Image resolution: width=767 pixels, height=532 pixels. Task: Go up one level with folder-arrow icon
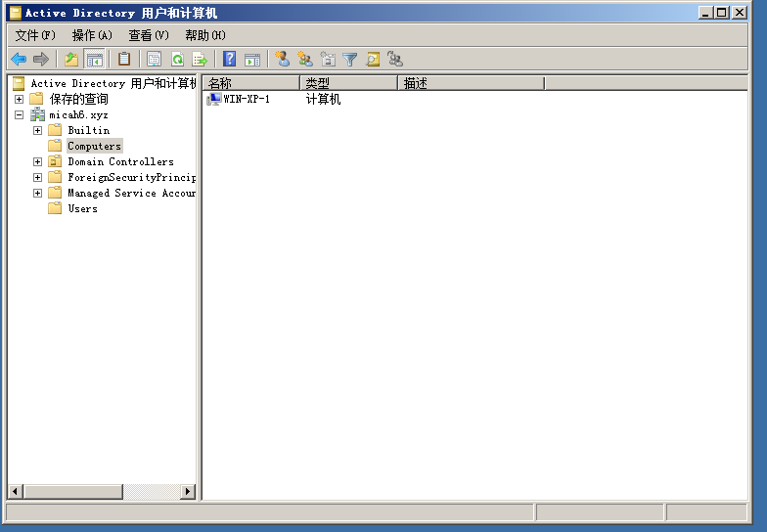point(71,60)
